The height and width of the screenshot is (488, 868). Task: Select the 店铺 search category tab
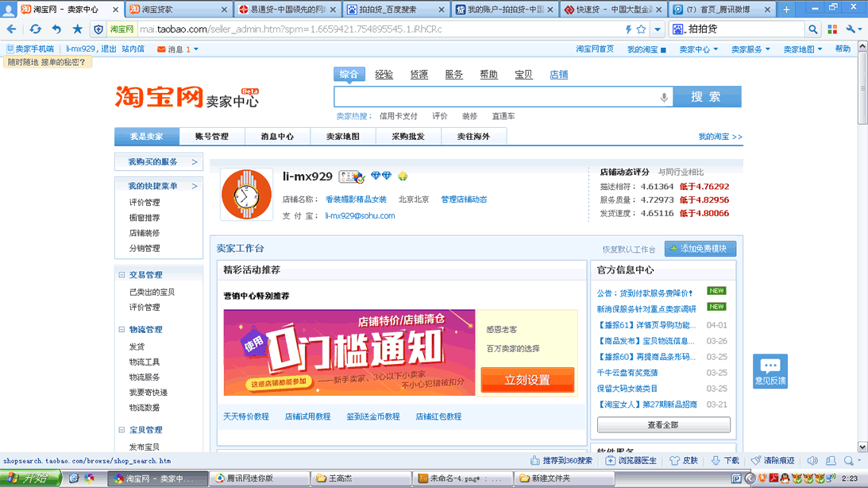[x=558, y=75]
